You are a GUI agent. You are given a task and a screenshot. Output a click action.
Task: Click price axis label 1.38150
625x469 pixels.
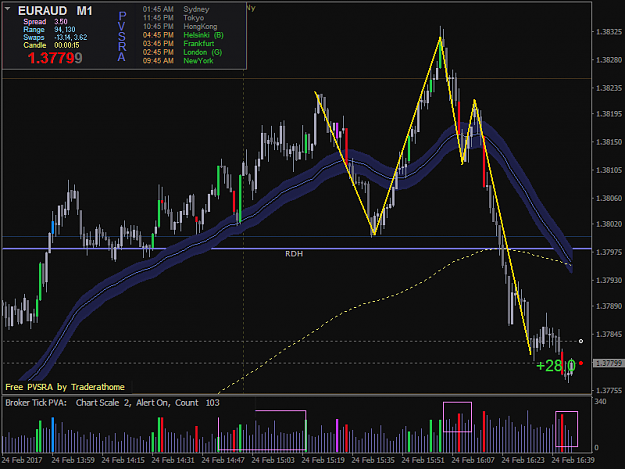pyautogui.click(x=609, y=142)
